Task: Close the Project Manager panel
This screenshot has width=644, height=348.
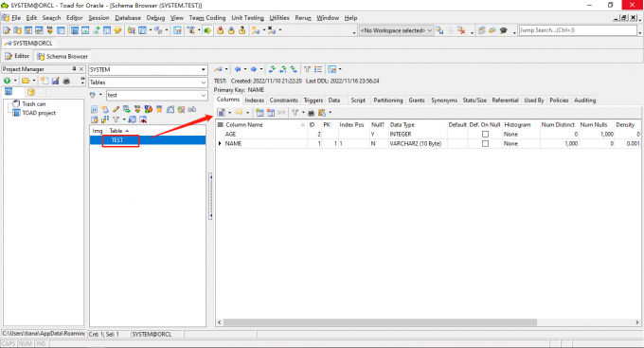Action: click(x=81, y=69)
